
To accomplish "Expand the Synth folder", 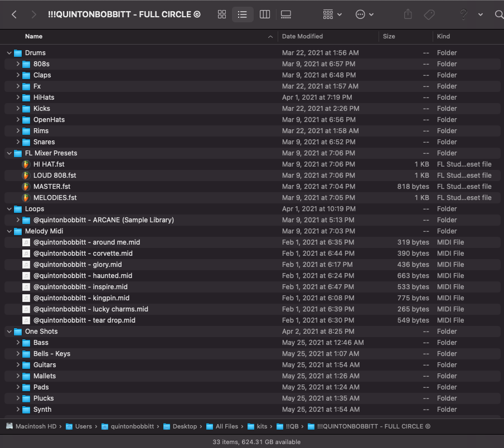I will [18, 410].
